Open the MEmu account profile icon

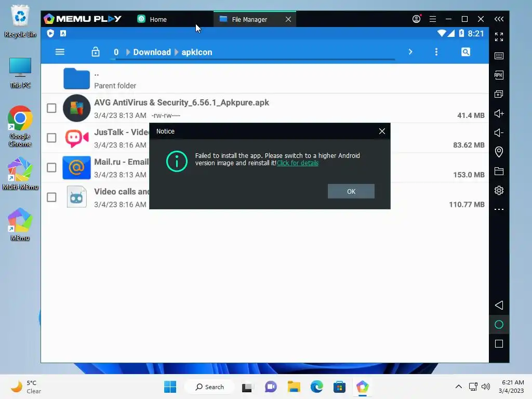tap(416, 19)
